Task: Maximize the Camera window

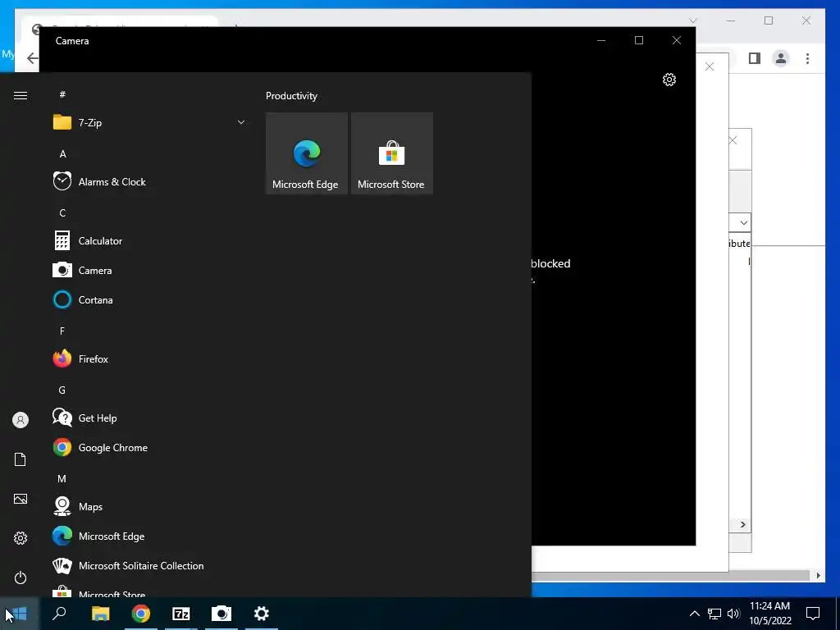Action: 638,40
